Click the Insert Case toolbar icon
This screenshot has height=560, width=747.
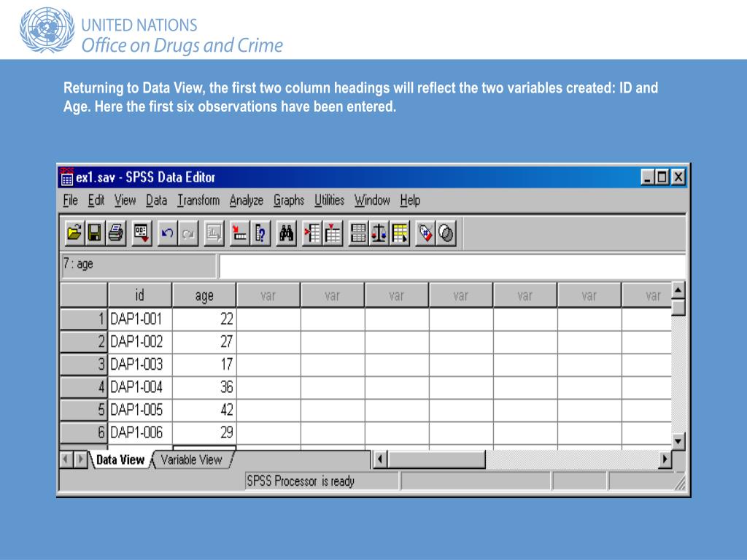(312, 233)
